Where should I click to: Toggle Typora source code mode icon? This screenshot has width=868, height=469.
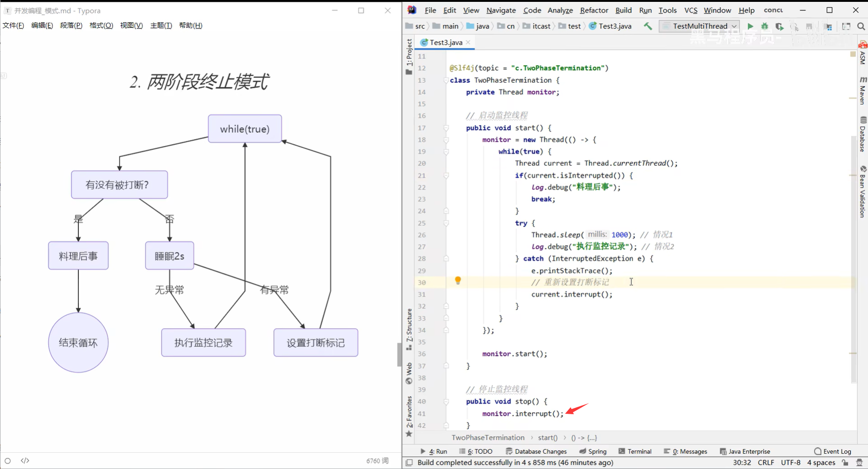click(25, 461)
